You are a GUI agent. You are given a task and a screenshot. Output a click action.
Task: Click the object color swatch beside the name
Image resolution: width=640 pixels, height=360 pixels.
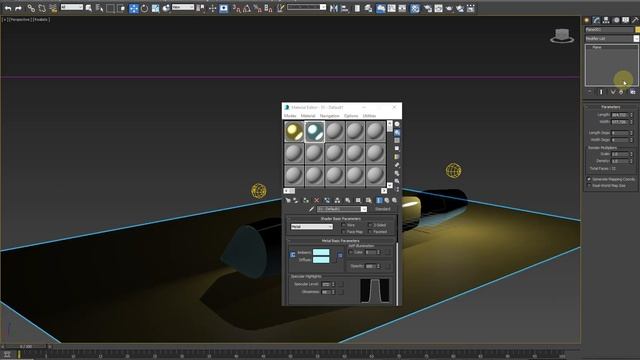(x=637, y=30)
